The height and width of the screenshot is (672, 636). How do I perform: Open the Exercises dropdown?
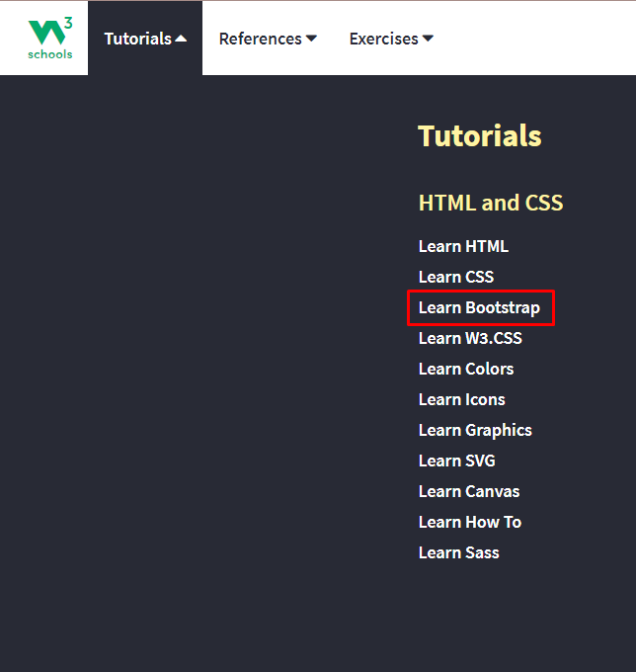pyautogui.click(x=391, y=39)
